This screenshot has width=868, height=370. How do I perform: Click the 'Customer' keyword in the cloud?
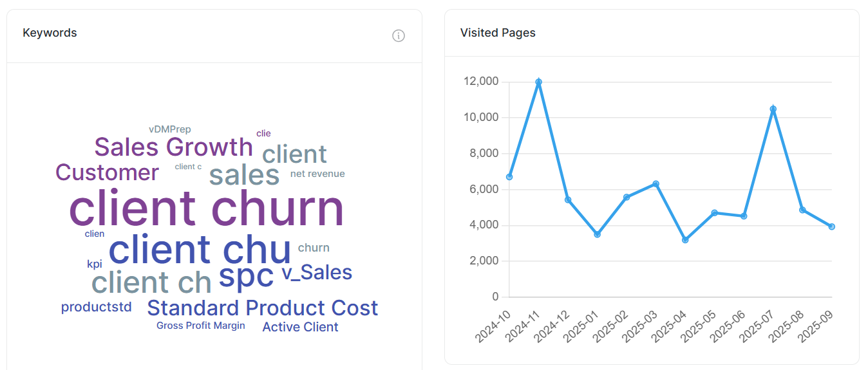(107, 172)
